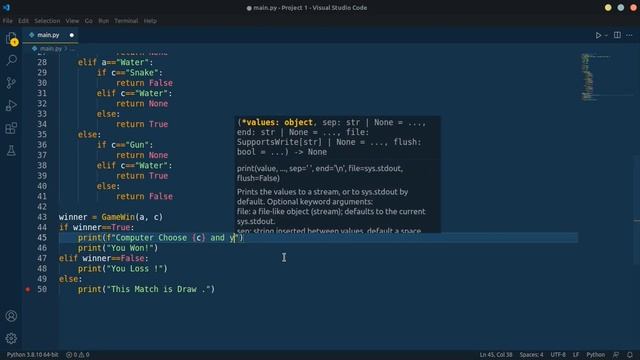Close the main.py tab via unsaved dot

[72, 35]
